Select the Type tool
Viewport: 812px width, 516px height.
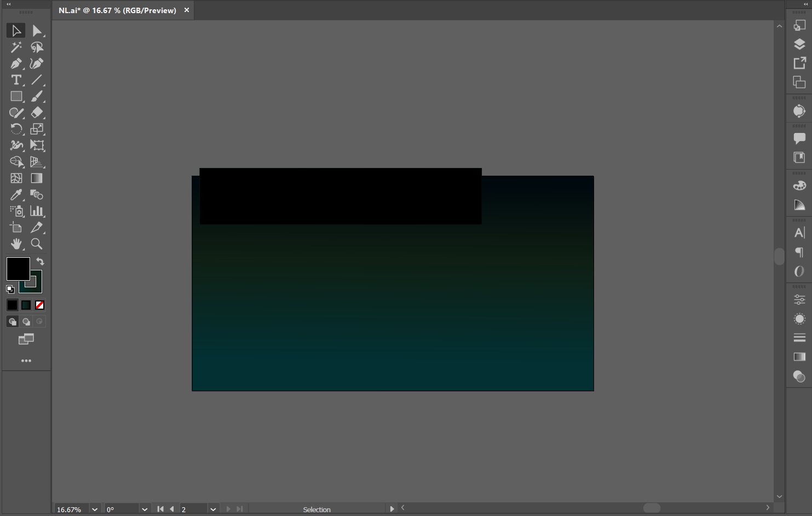[16, 80]
